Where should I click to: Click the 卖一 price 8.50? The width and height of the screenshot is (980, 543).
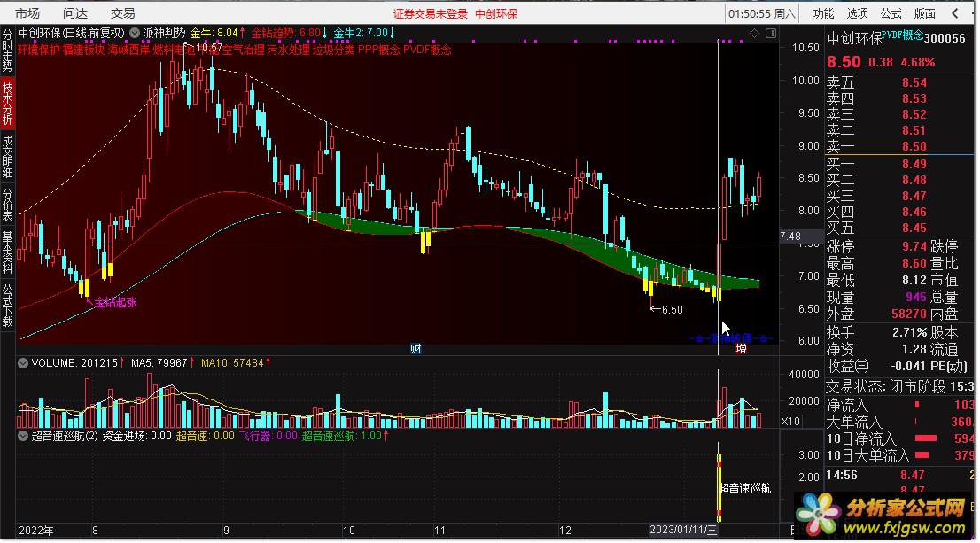coord(914,146)
